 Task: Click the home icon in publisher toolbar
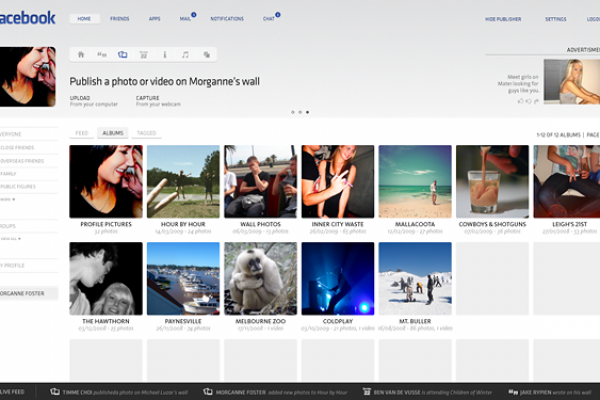(x=81, y=55)
